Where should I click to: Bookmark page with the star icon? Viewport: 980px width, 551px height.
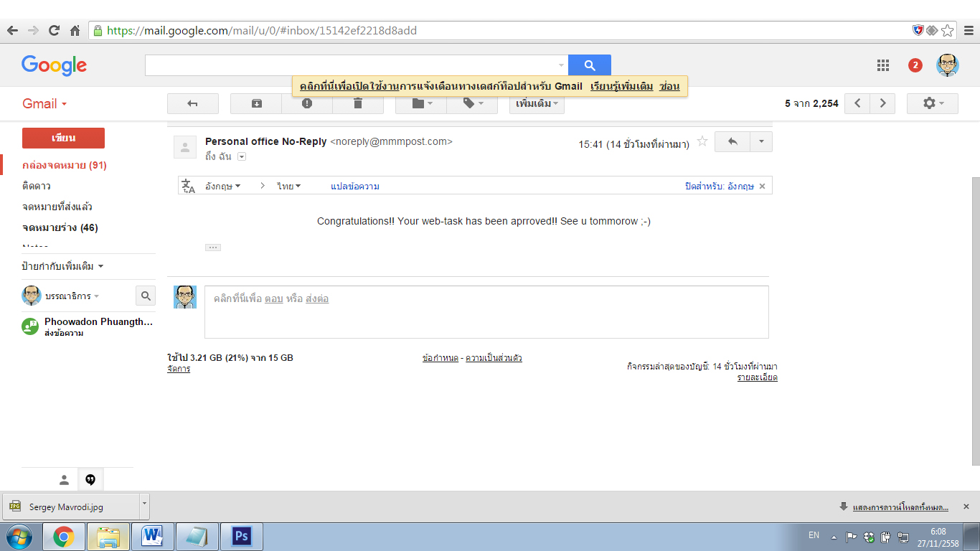coord(947,31)
